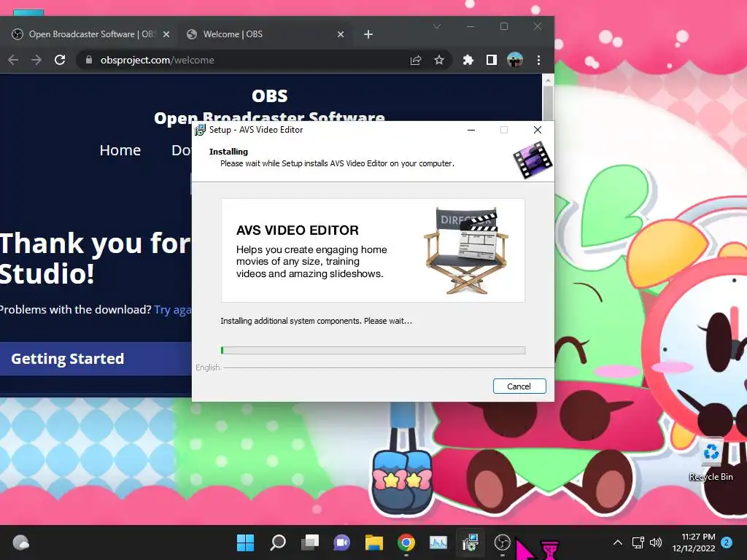747x560 pixels.
Task: Close the AVS Setup window
Action: (538, 130)
